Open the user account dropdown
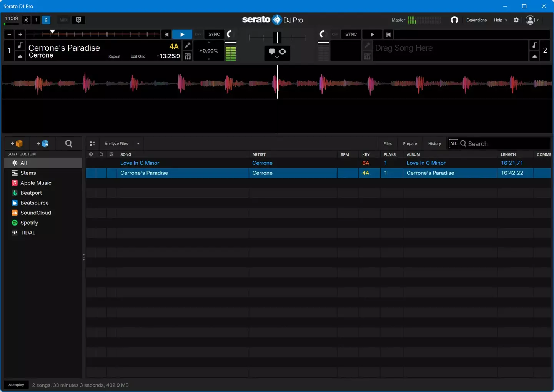This screenshot has height=392, width=554. [532, 20]
